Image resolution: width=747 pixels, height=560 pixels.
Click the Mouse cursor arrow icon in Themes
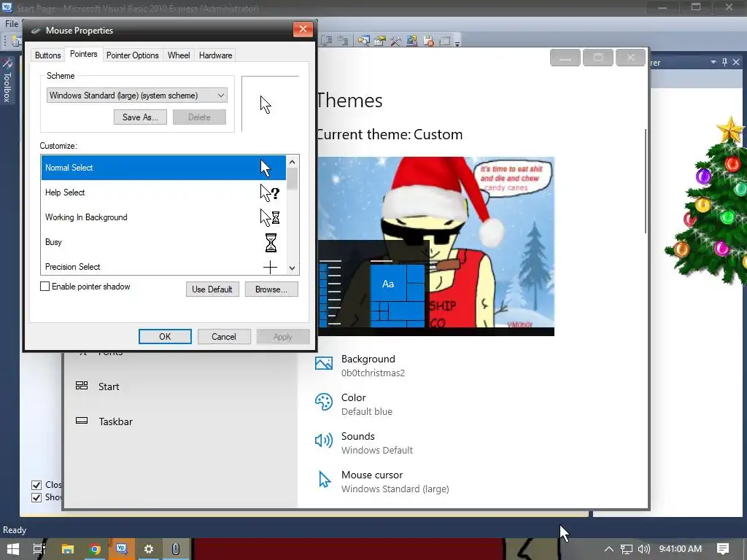click(325, 480)
